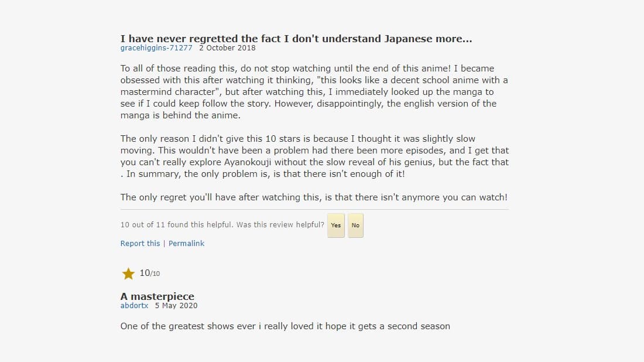
Task: Click the 'Was this review helpful?' question text
Action: pos(280,225)
